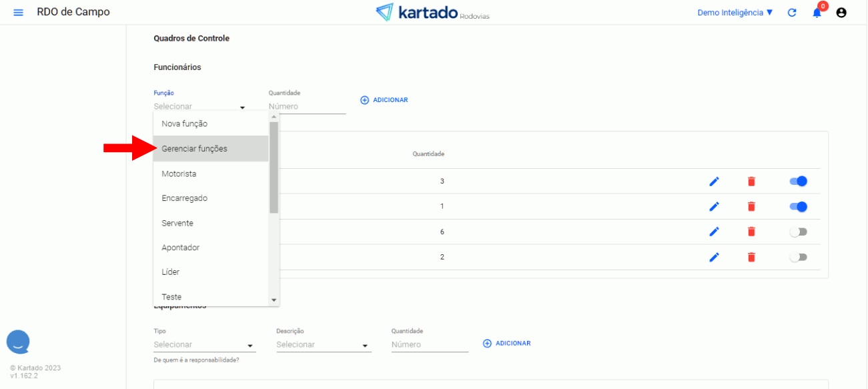The height and width of the screenshot is (389, 868).
Task: Delete the employee row with quantity 2
Action: point(751,257)
